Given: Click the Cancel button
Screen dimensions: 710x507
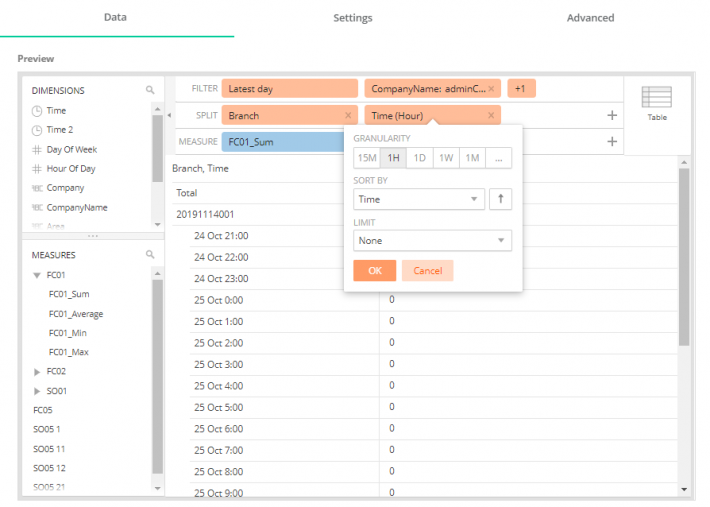Looking at the screenshot, I should coord(427,271).
